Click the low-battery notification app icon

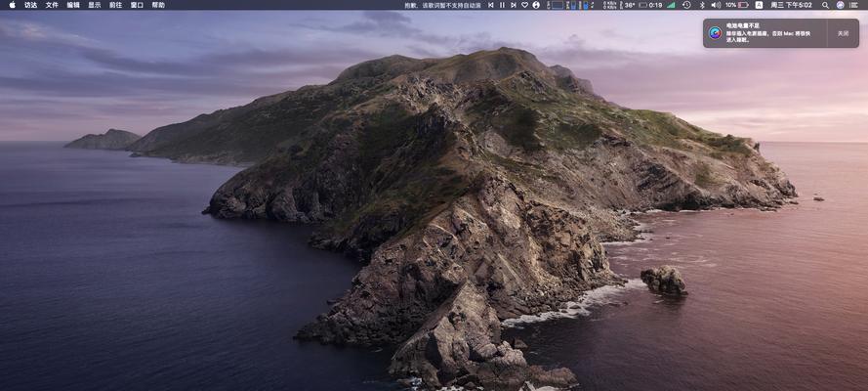click(716, 33)
